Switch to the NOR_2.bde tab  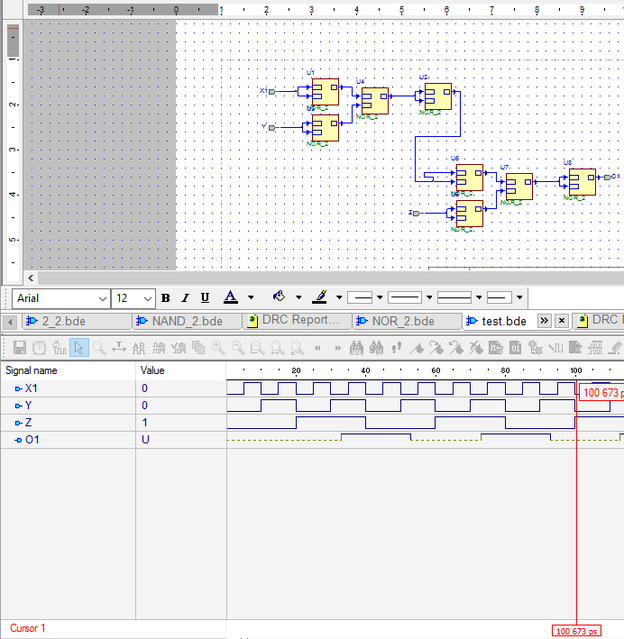[x=402, y=321]
